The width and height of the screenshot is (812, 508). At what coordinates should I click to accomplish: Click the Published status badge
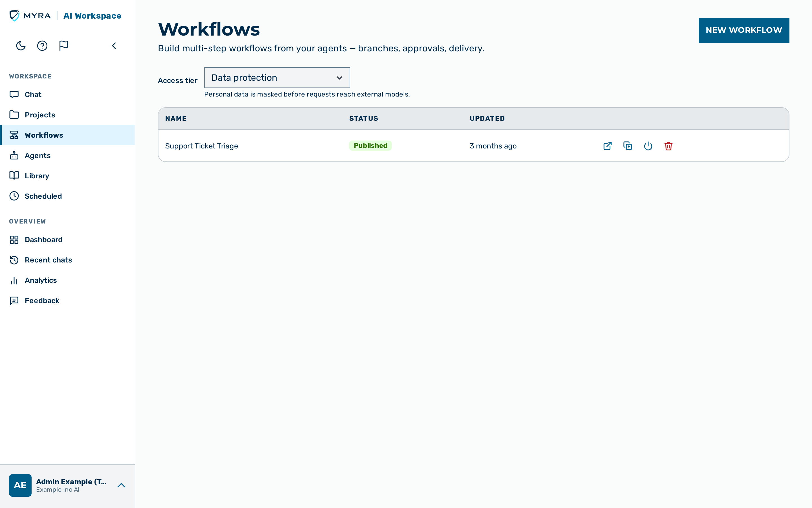(x=370, y=146)
